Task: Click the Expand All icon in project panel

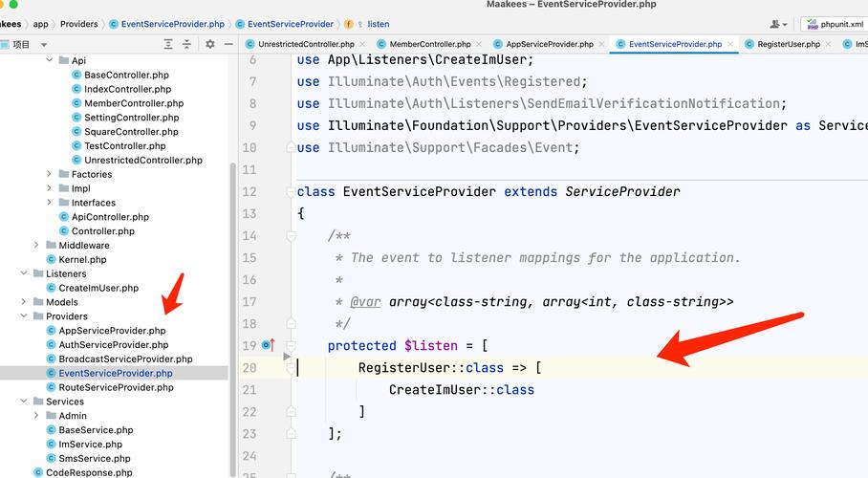Action: point(169,44)
